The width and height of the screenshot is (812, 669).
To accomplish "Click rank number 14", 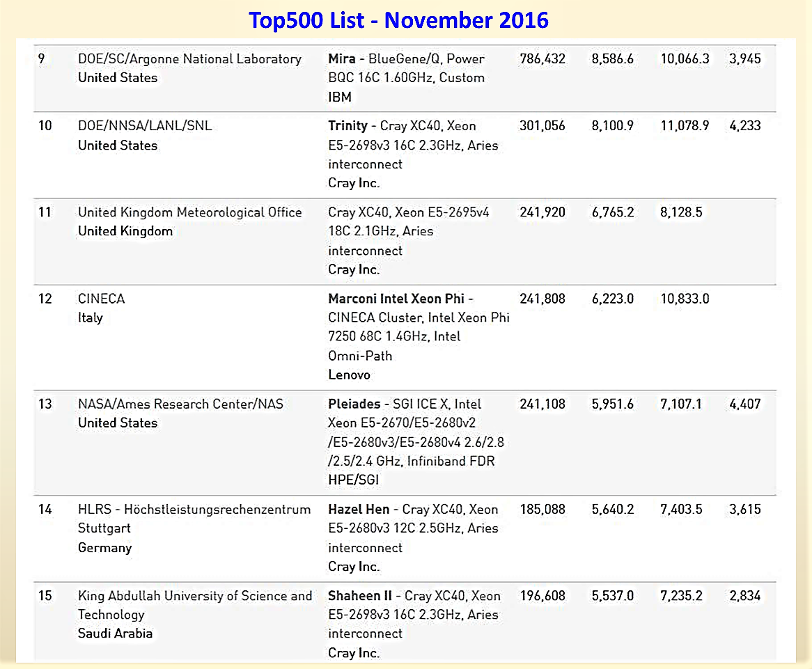I will click(x=45, y=509).
